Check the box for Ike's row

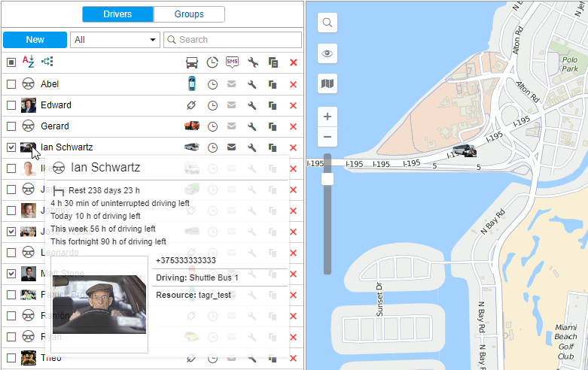click(11, 168)
